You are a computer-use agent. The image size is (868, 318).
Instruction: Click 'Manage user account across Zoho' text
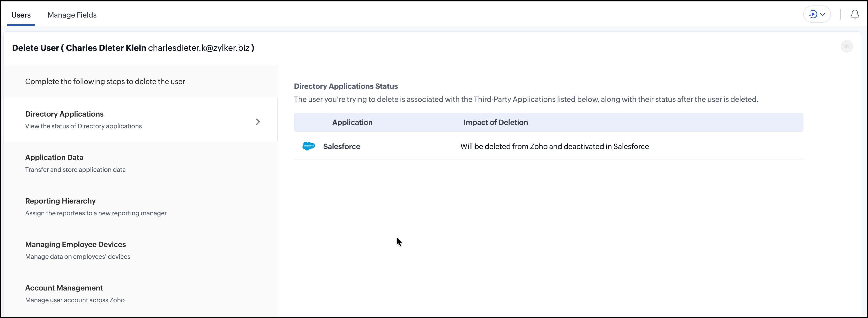coord(75,300)
